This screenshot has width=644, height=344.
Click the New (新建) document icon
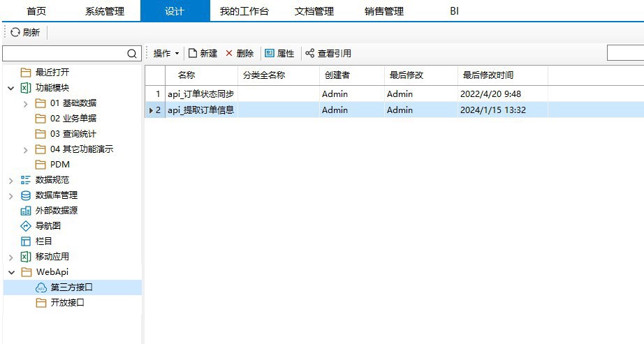point(193,54)
